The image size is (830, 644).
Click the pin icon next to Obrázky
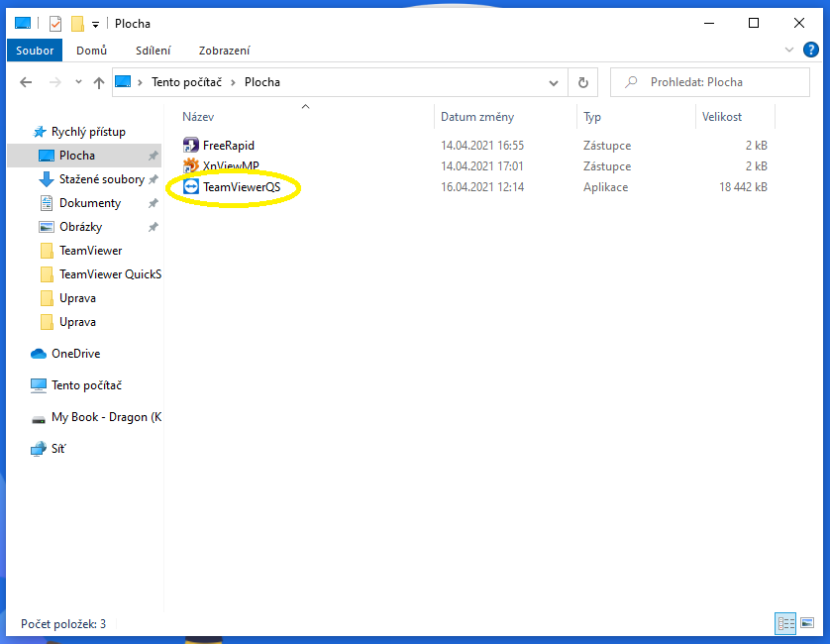[x=153, y=227]
